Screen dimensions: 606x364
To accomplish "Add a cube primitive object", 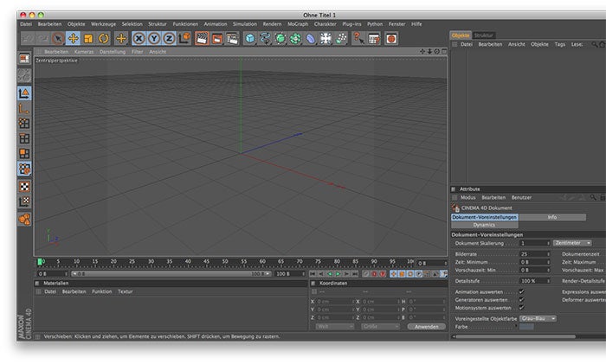I will coord(249,38).
